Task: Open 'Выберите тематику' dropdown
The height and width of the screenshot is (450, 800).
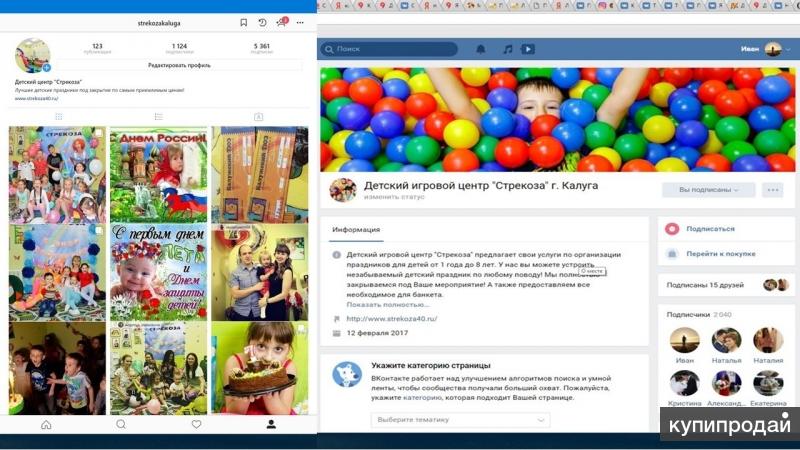Action: [x=461, y=419]
